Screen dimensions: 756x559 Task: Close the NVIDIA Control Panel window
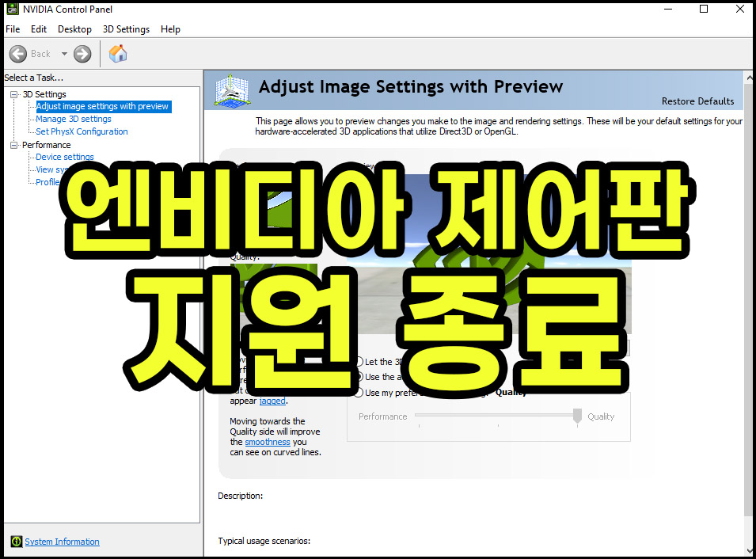click(740, 10)
